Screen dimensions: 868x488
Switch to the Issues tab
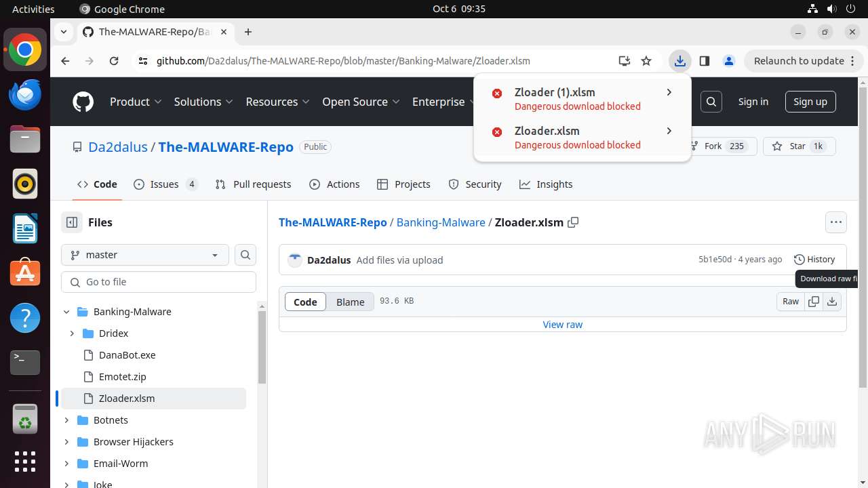coord(166,184)
